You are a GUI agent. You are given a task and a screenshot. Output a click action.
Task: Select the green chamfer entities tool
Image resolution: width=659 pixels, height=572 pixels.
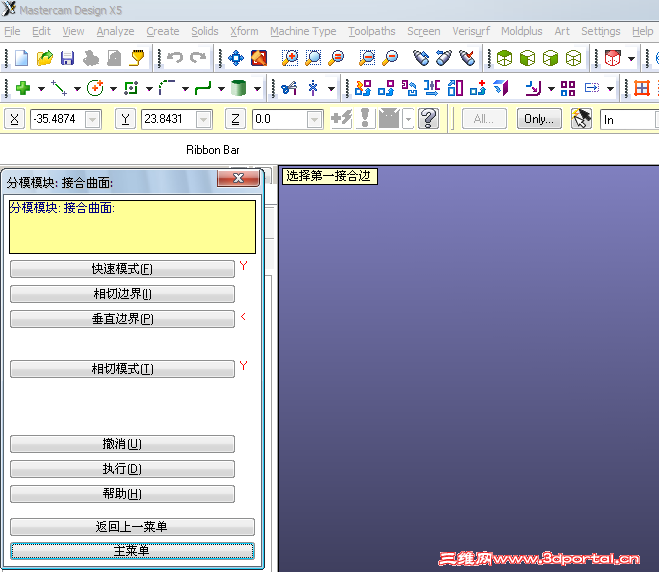[x=203, y=88]
